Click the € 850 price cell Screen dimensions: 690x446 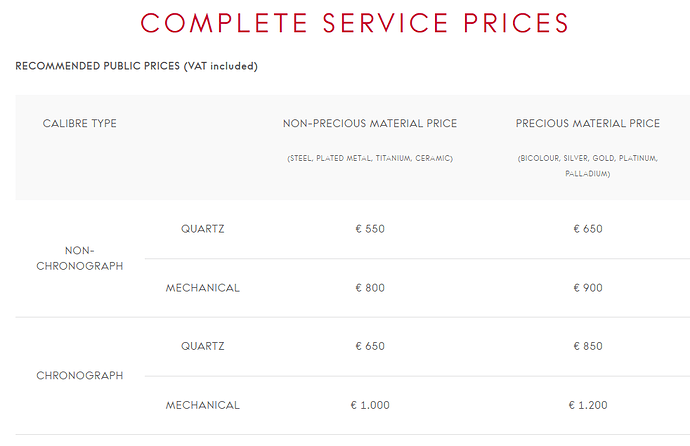(x=588, y=347)
